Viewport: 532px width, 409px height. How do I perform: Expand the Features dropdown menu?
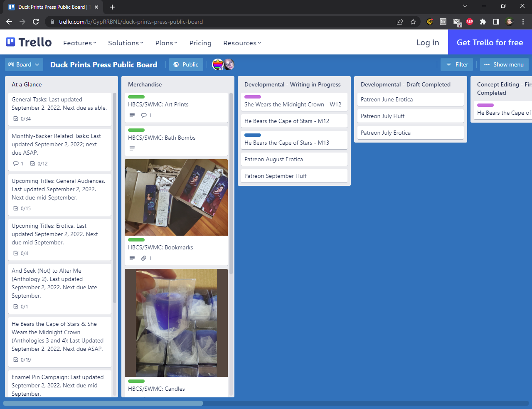click(80, 43)
